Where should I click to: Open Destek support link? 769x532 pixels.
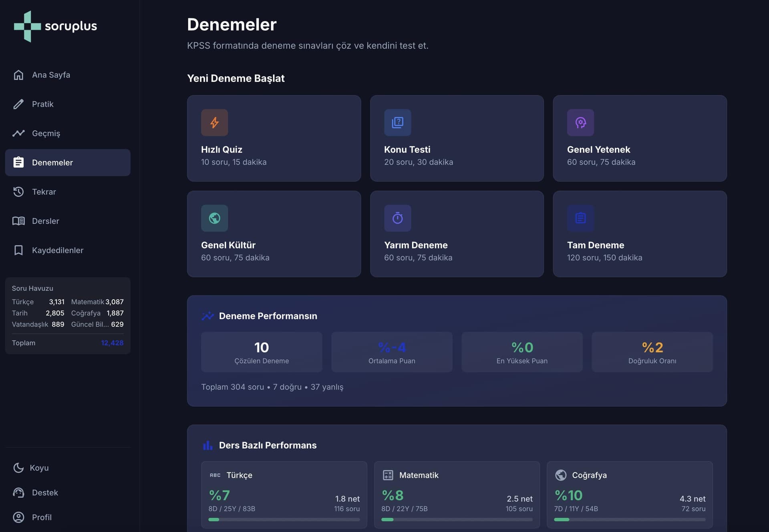[x=45, y=492]
